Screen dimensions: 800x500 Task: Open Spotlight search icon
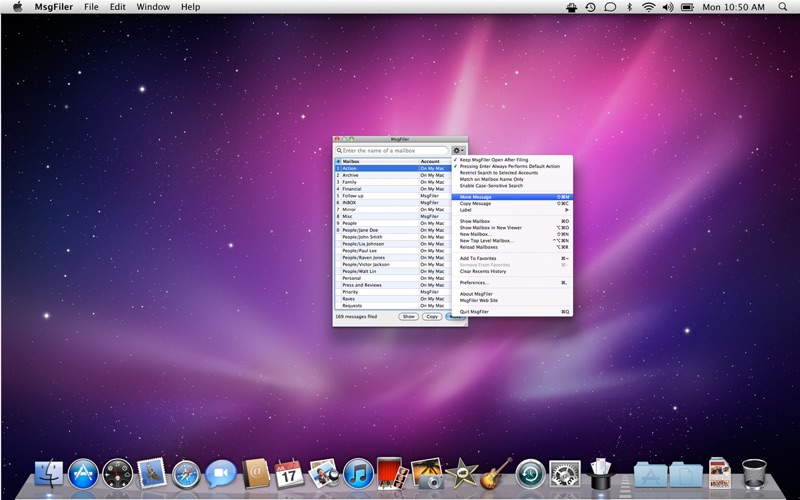783,7
